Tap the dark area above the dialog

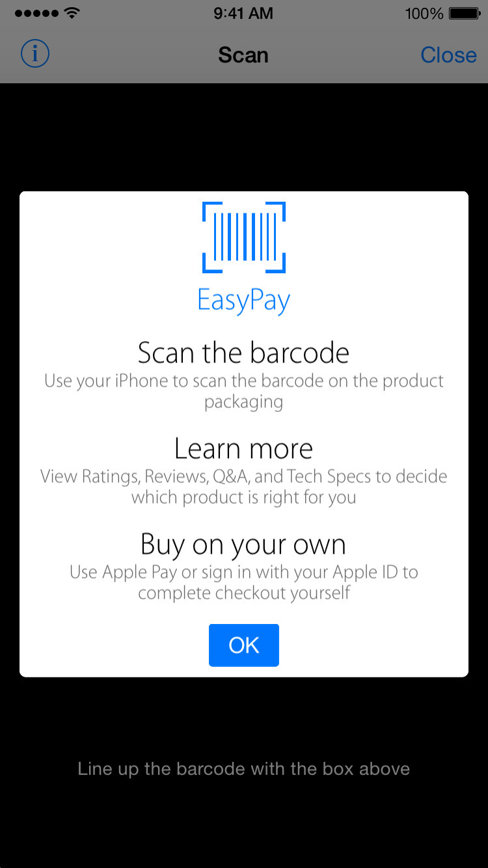tap(244, 137)
